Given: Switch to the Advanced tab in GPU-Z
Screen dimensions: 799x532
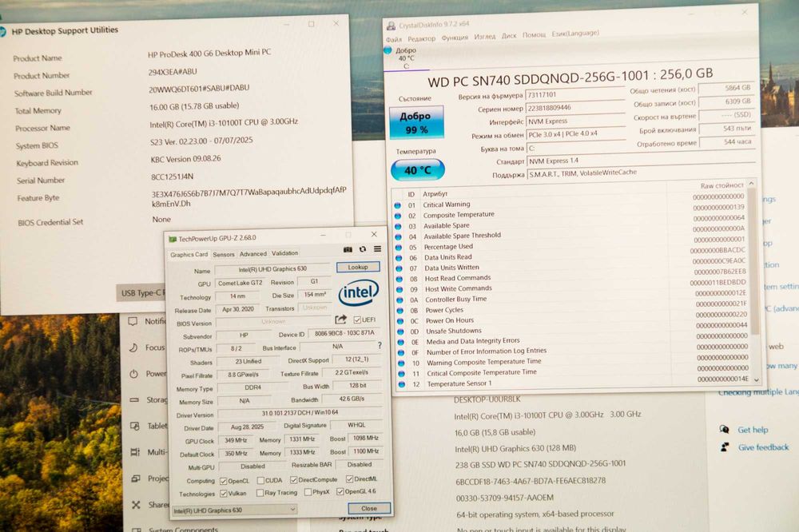Looking at the screenshot, I should (252, 254).
